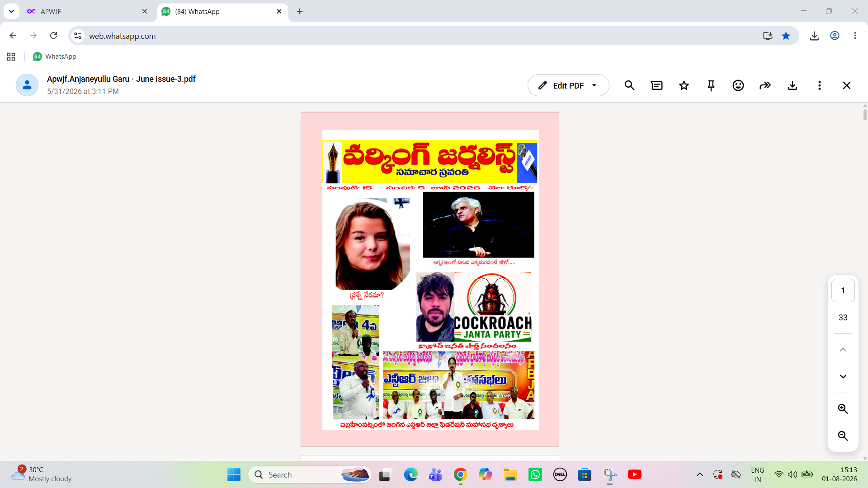
Task: Click the install app icon in address bar
Action: 767,36
